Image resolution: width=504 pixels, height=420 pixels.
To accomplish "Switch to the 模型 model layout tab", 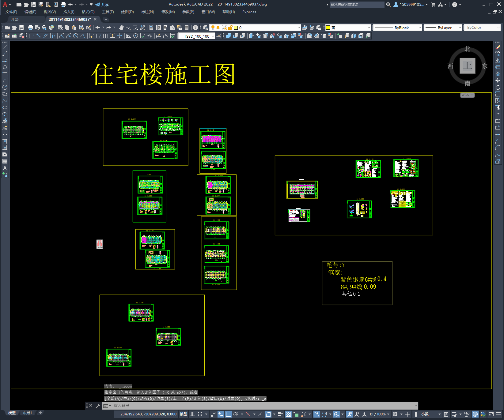I will pos(12,413).
